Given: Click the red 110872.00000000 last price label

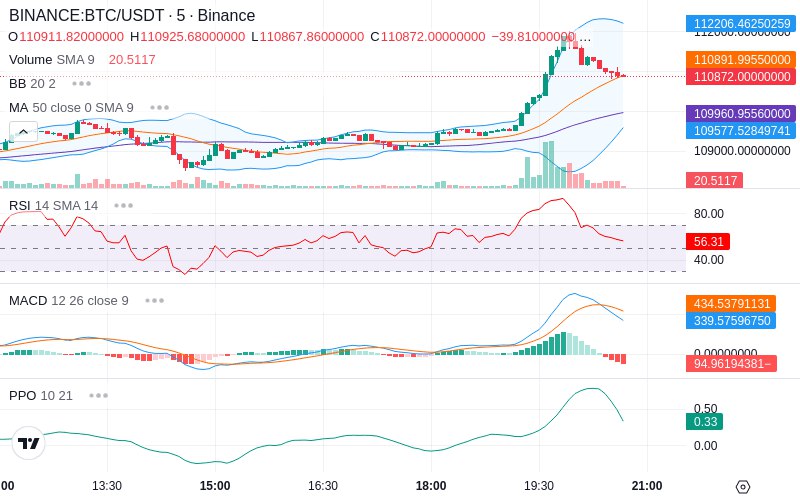Looking at the screenshot, I should (x=741, y=77).
